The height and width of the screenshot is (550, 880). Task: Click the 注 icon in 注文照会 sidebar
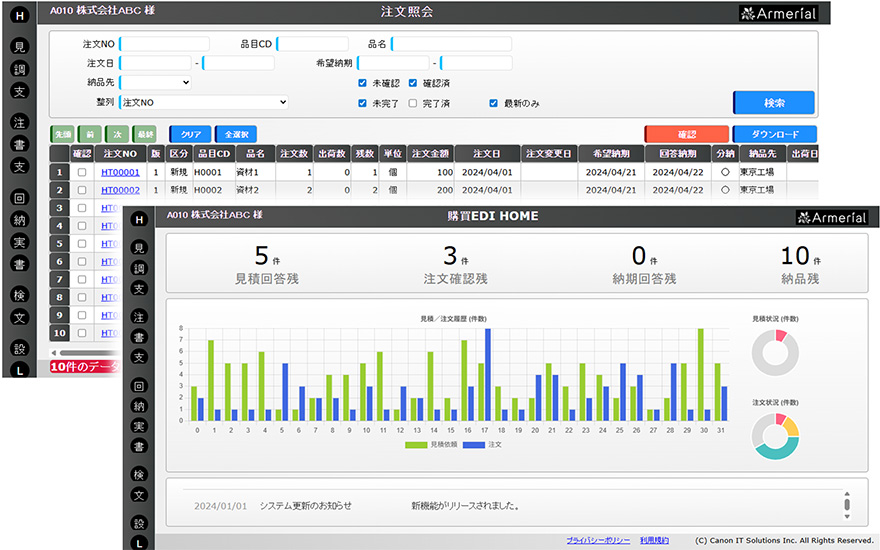click(19, 122)
